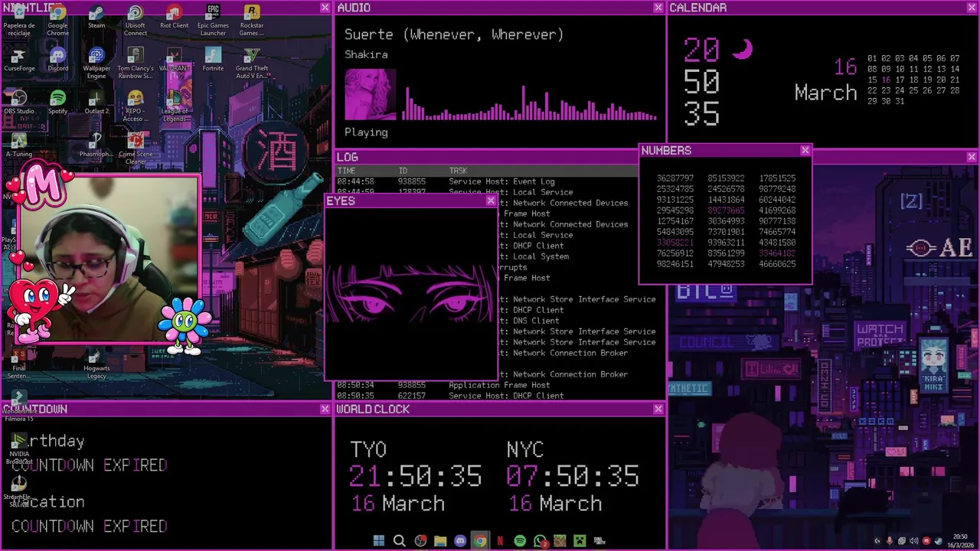Select the VALORANT desktop icon
This screenshot has width=980, height=551.
[x=174, y=60]
